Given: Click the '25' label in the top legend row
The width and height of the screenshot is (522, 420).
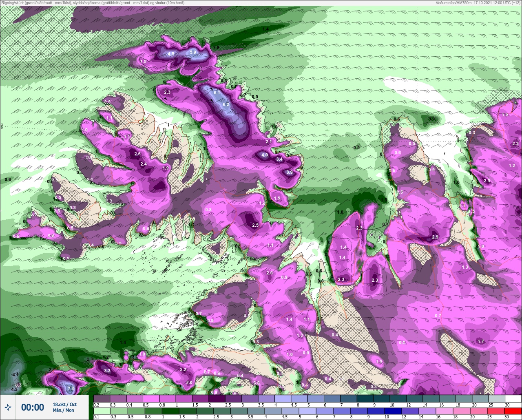Looking at the screenshot, I should point(491,405).
